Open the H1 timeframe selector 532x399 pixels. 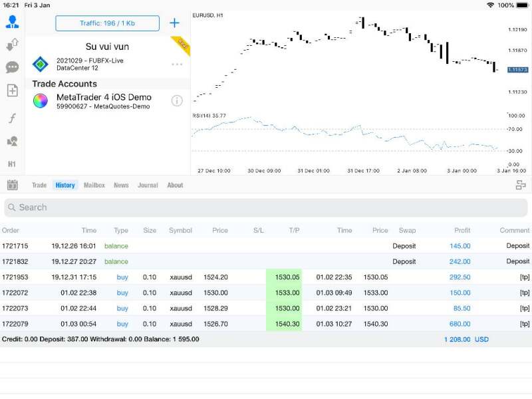point(12,164)
